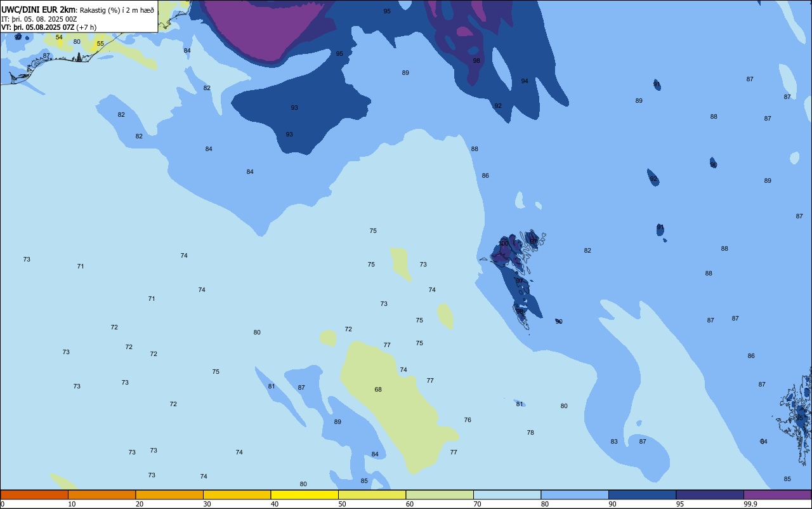Screen dimensions: 812x509
Task: Click the legend label 99.9
Action: [x=750, y=504]
